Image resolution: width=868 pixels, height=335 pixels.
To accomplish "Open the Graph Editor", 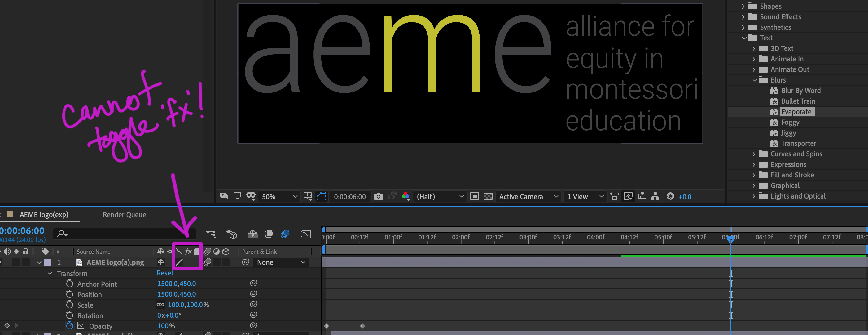I will click(306, 233).
